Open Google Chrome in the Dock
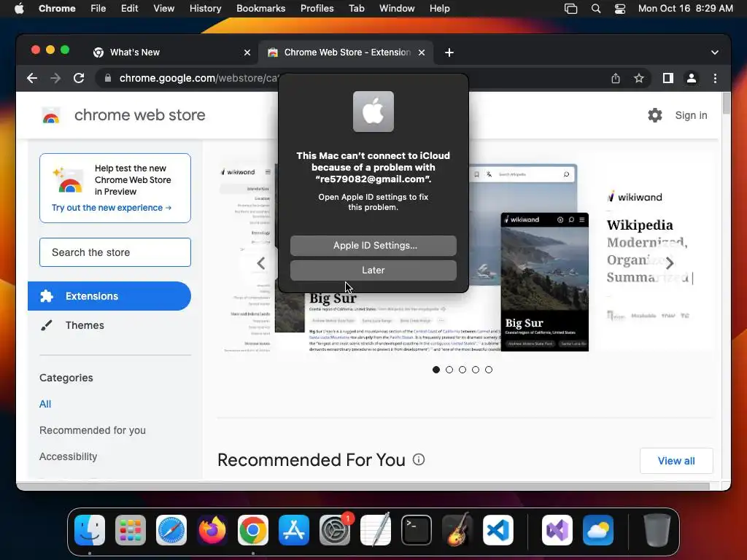 pyautogui.click(x=253, y=530)
